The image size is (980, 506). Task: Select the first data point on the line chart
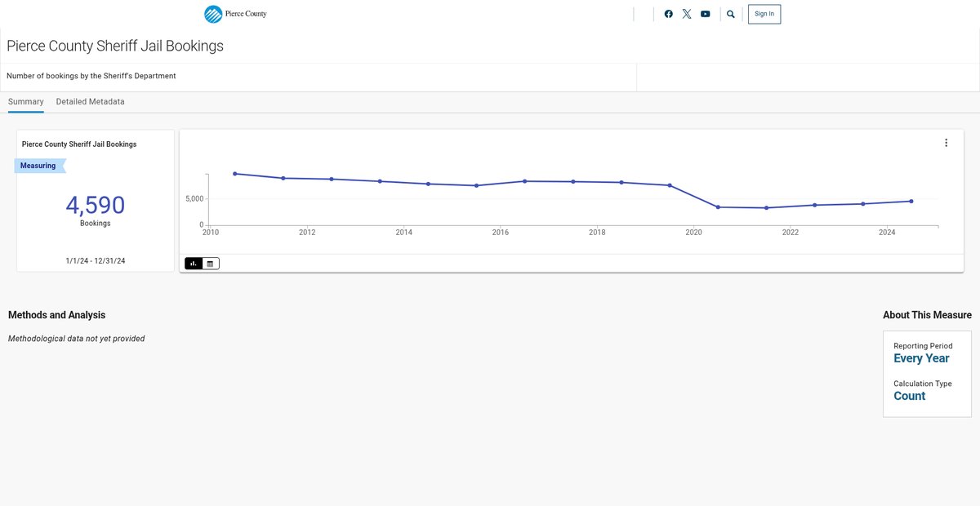235,174
